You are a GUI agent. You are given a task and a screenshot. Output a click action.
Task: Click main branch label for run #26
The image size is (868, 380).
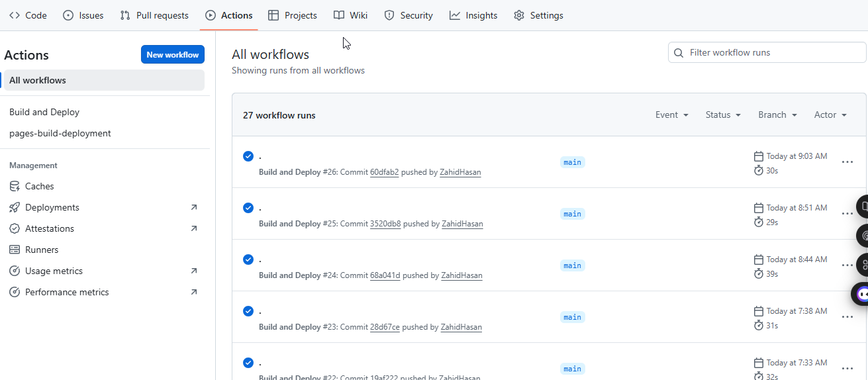[x=572, y=162]
